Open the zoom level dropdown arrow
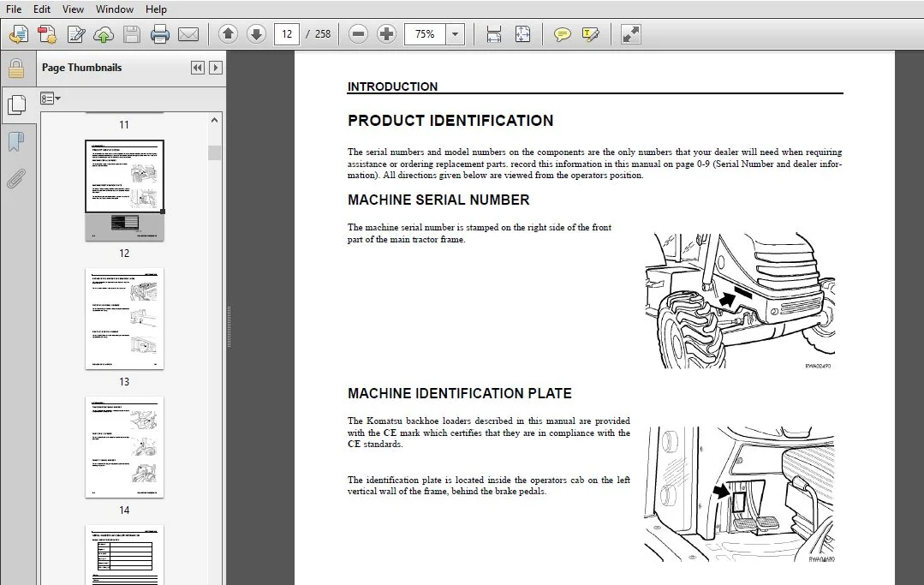This screenshot has width=924, height=585. pyautogui.click(x=455, y=34)
